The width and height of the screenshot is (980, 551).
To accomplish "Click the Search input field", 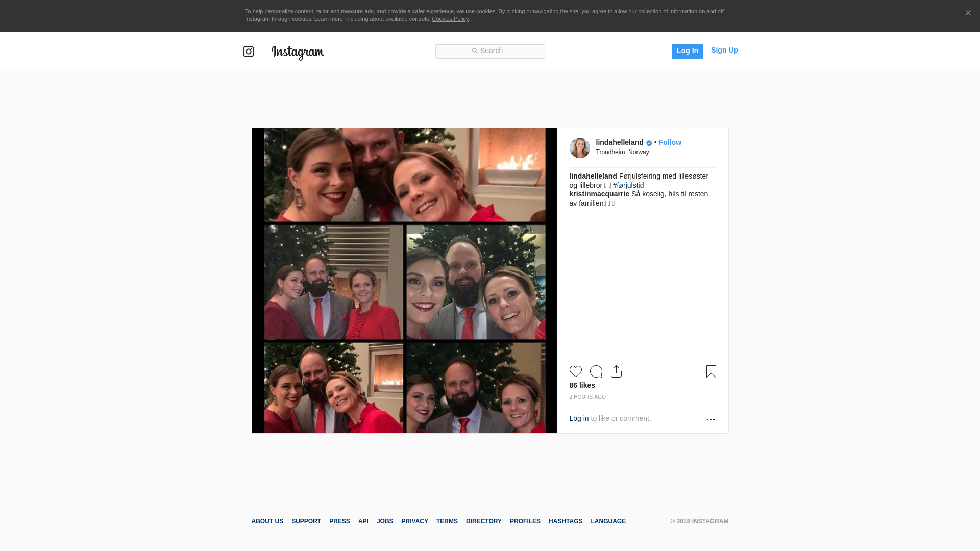I will pos(490,51).
